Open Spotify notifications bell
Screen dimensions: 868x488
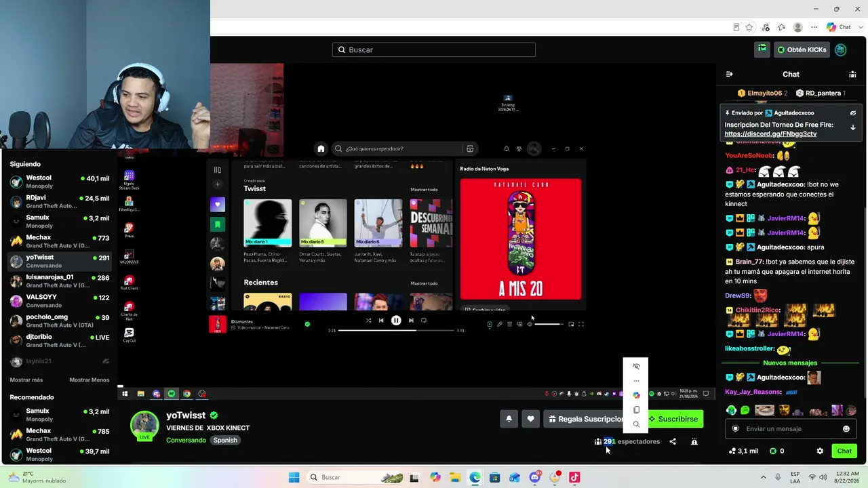tap(506, 149)
